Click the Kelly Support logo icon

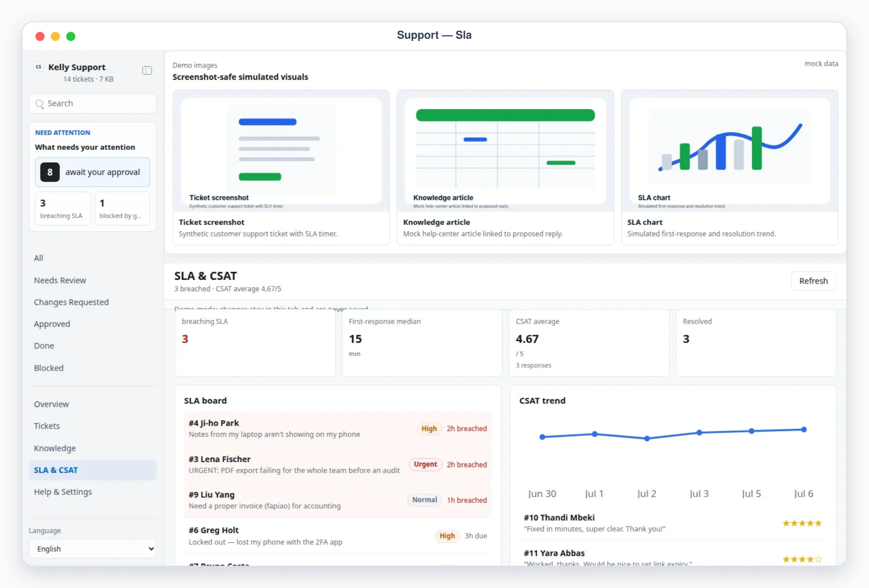39,67
